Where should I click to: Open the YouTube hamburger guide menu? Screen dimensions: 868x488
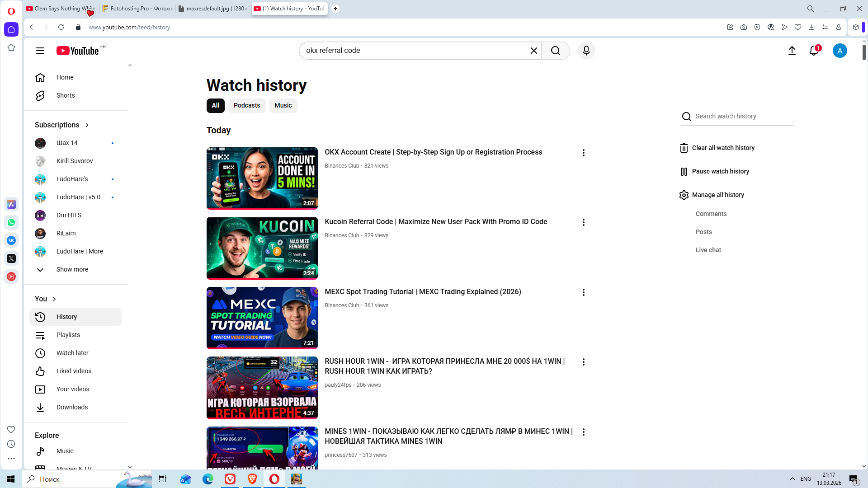coord(40,51)
